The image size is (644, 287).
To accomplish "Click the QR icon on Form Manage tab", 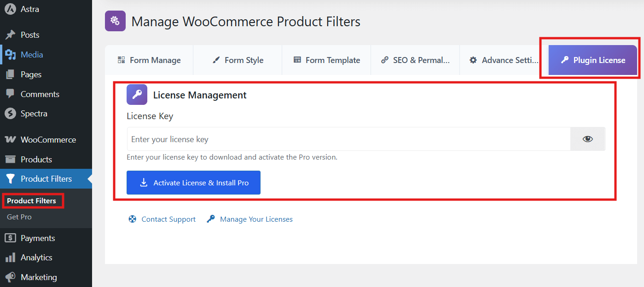I will (122, 60).
